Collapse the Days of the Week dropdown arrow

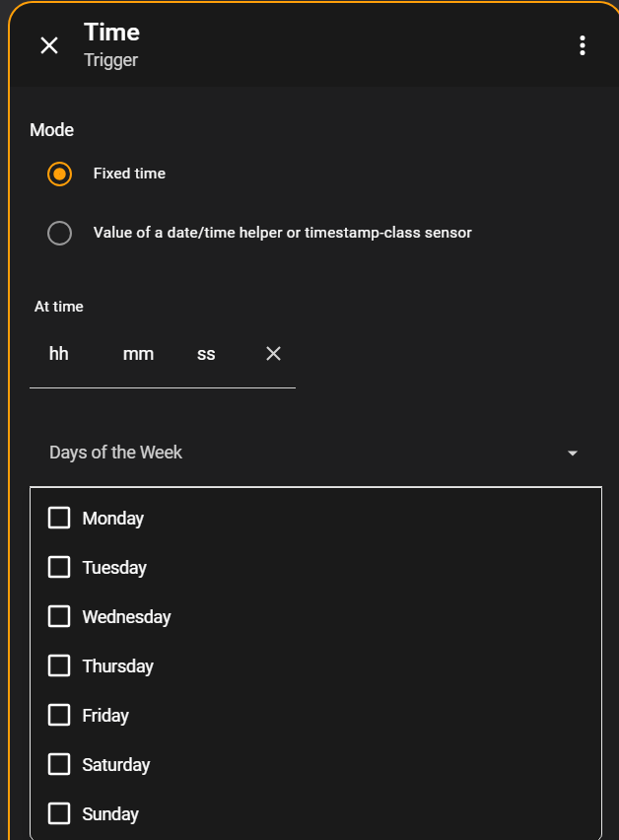(x=573, y=454)
